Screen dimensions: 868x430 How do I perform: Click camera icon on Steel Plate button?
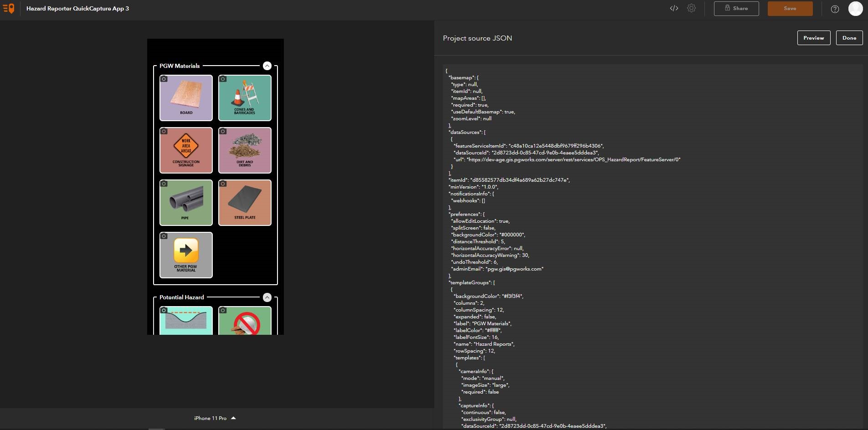[223, 184]
